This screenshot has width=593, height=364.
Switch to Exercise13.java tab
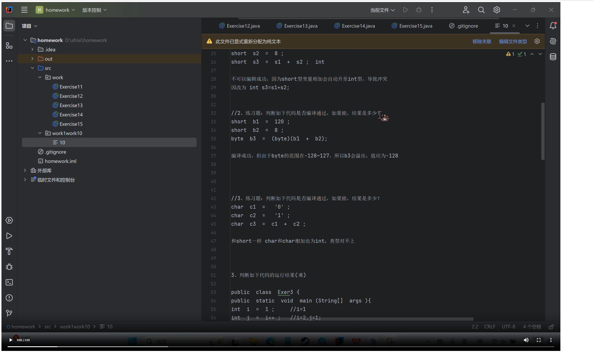point(300,26)
